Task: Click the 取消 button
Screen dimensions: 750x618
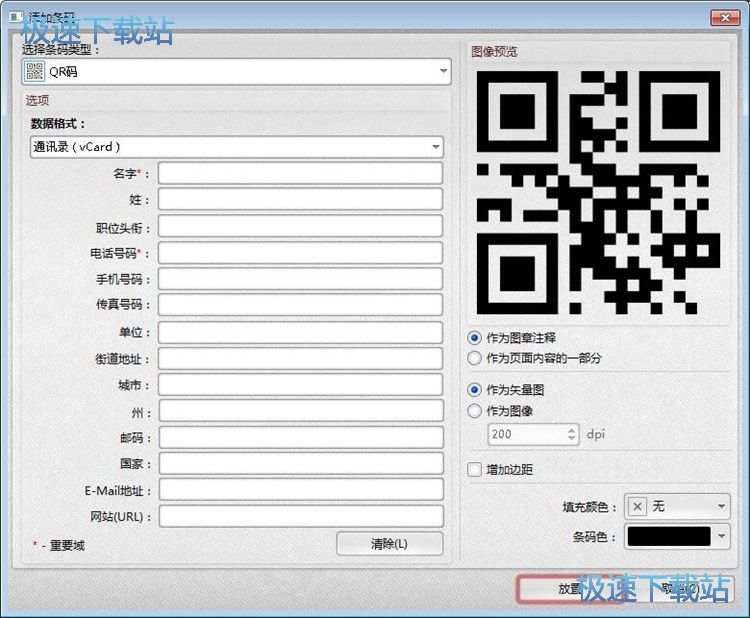Action: pos(681,588)
